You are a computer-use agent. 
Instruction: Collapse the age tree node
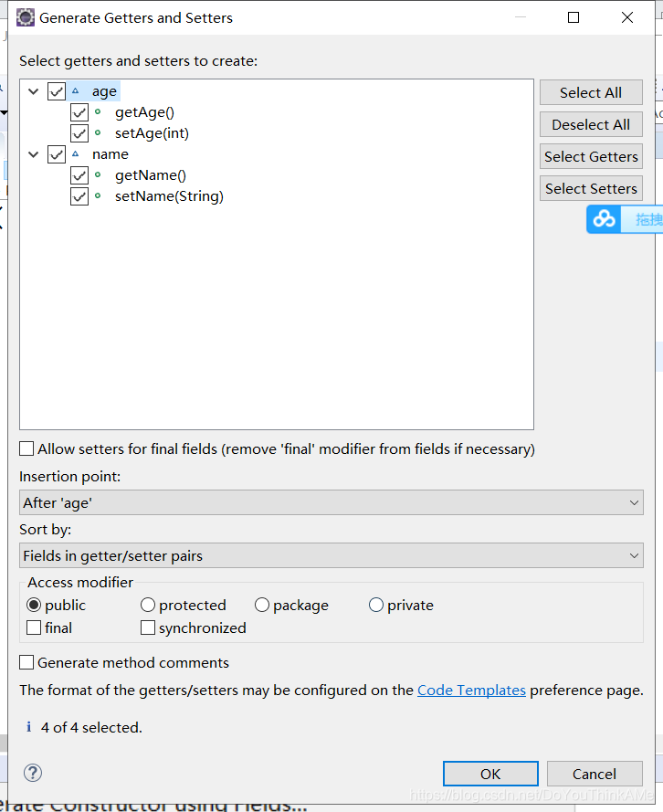point(34,91)
